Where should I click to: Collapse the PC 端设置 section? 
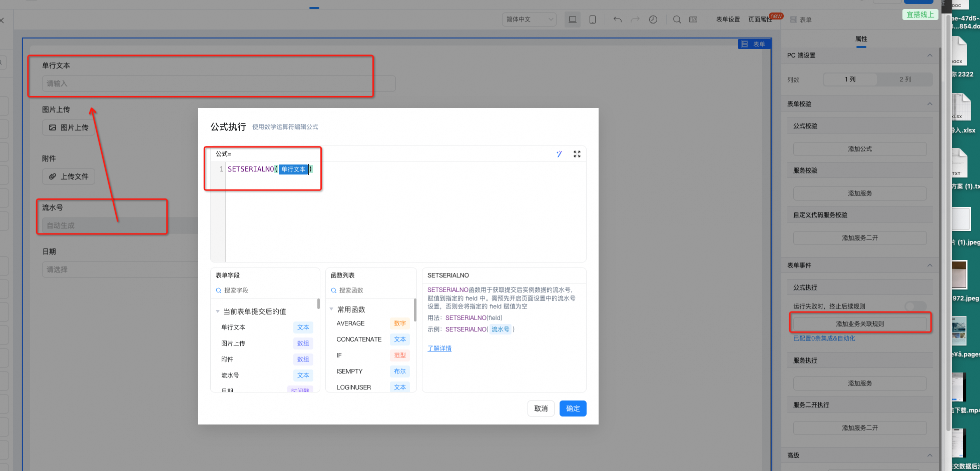[929, 55]
